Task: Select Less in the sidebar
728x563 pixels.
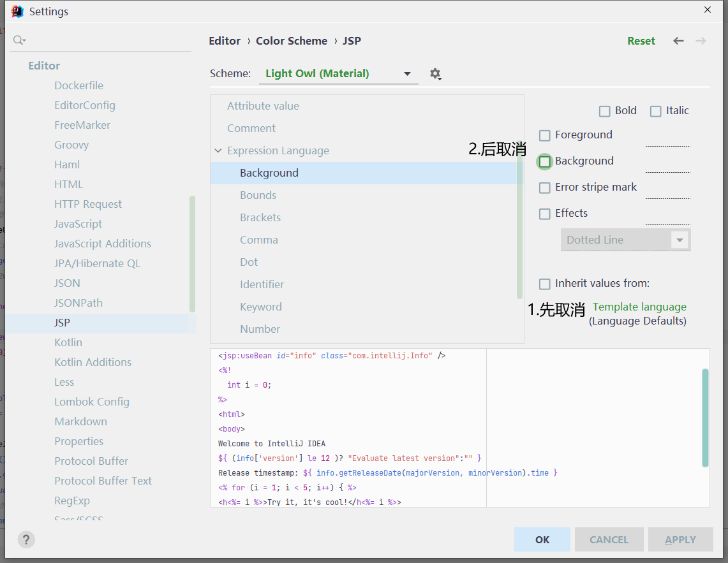Action: [x=64, y=382]
